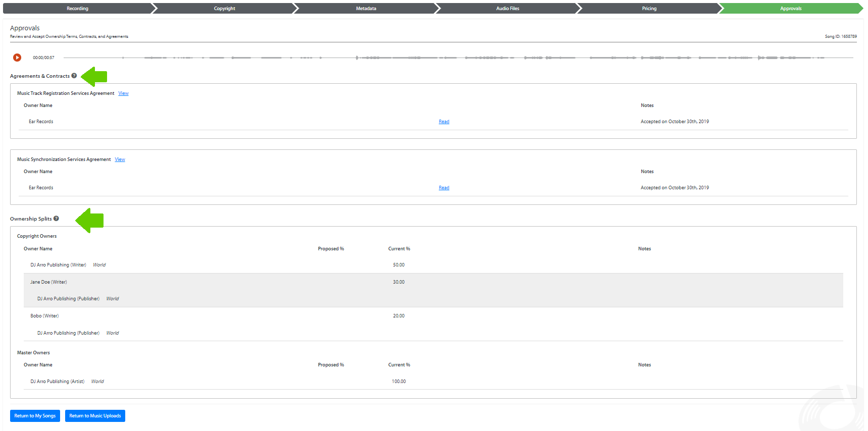Click the 20.00 current percentage value
This screenshot has width=868, height=431.
point(398,316)
